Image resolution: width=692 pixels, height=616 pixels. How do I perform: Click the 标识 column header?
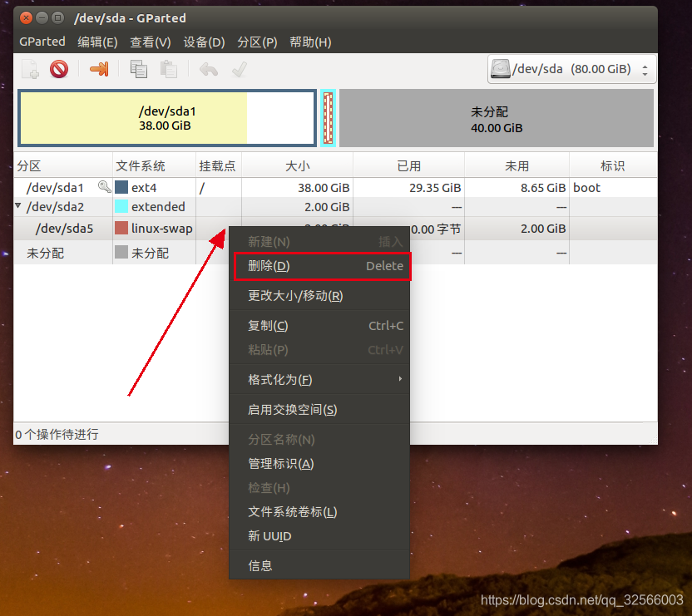coord(613,166)
